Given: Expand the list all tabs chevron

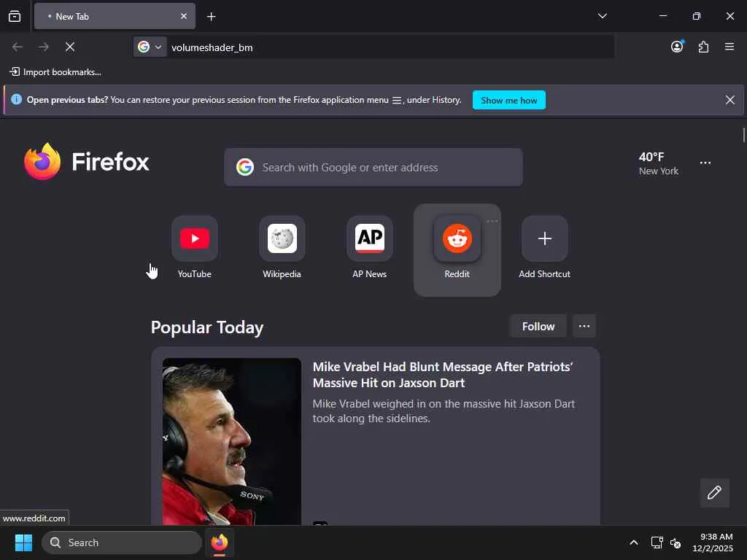Looking at the screenshot, I should 602,16.
